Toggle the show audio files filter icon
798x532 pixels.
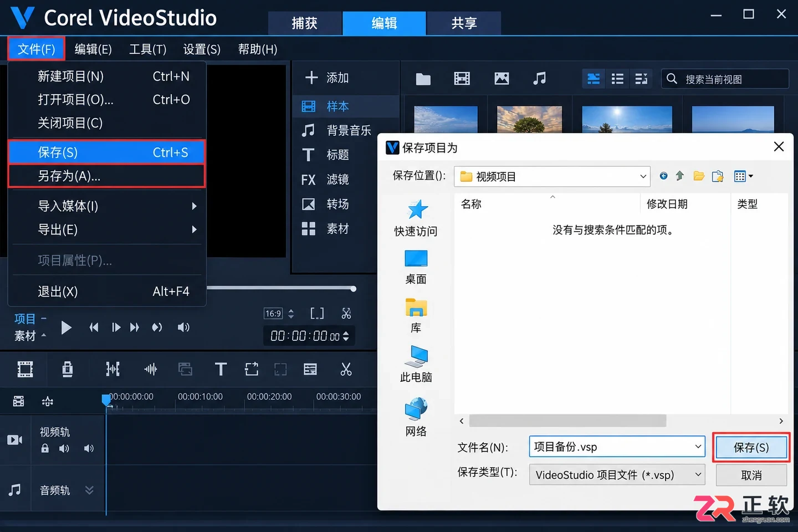(x=539, y=79)
